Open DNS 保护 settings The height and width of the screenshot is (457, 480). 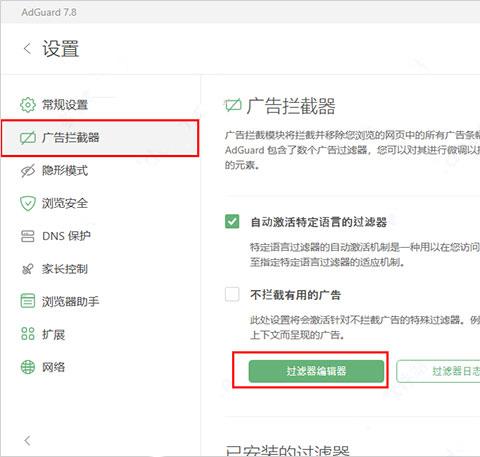[x=66, y=236]
